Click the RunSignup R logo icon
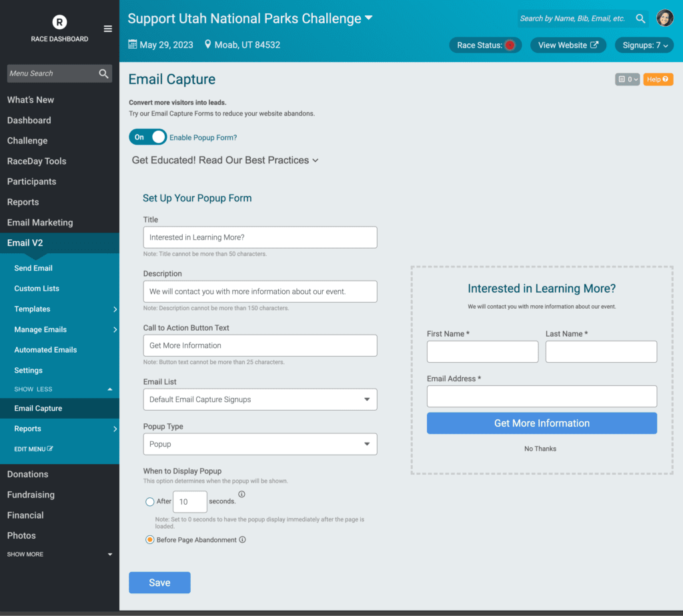683x616 pixels. tap(59, 22)
